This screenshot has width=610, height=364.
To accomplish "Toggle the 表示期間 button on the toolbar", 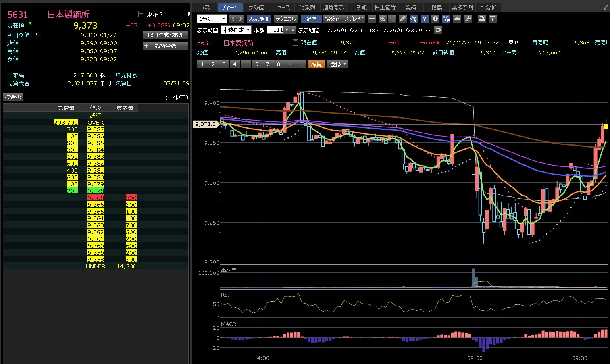I will click(259, 19).
